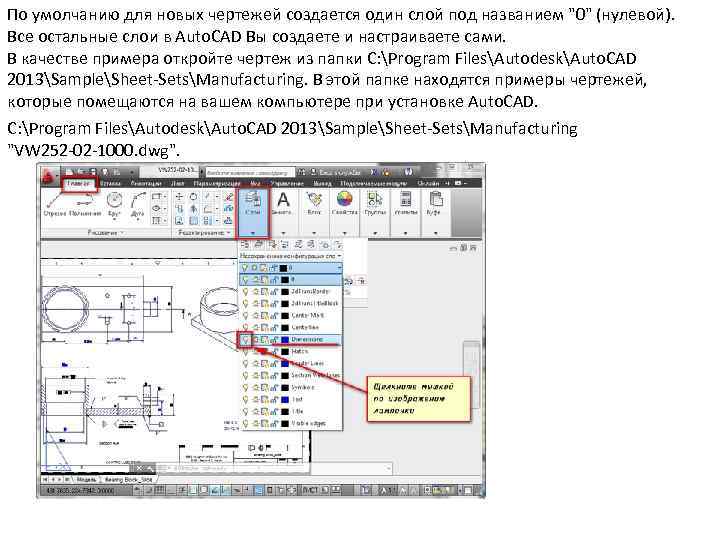Select the Полилиния (Polyline) tool
The height and width of the screenshot is (540, 720).
coord(85,205)
